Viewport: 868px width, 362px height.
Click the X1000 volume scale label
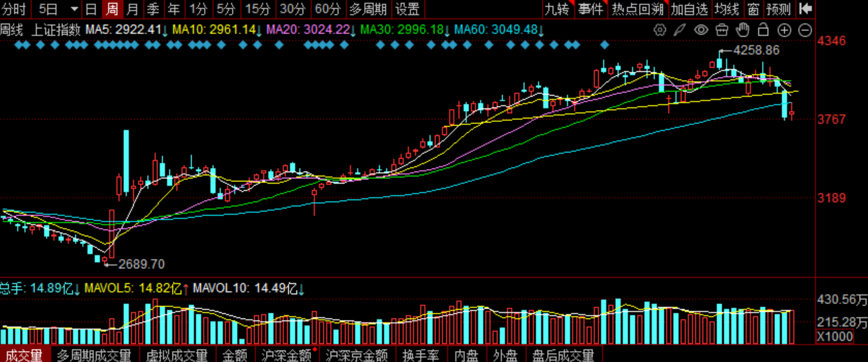click(834, 336)
